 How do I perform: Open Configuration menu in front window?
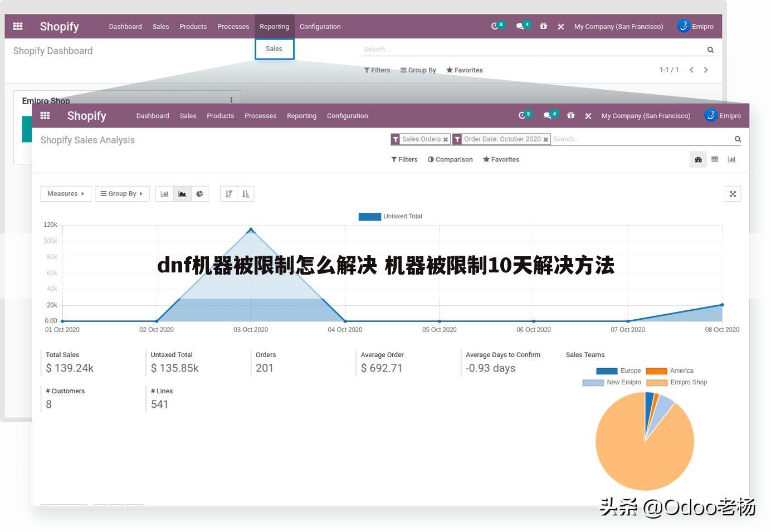(347, 116)
